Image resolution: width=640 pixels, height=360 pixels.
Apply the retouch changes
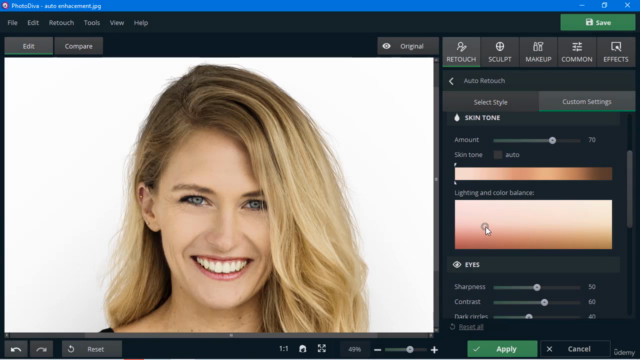pos(502,349)
